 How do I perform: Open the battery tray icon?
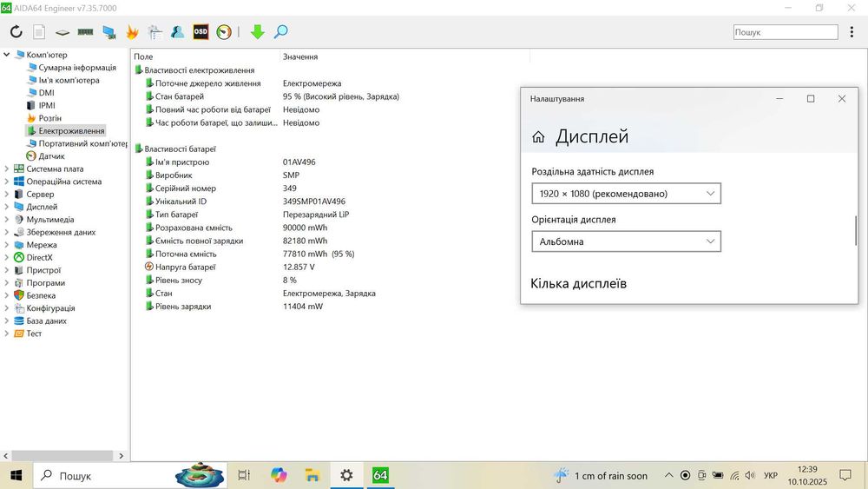click(718, 475)
